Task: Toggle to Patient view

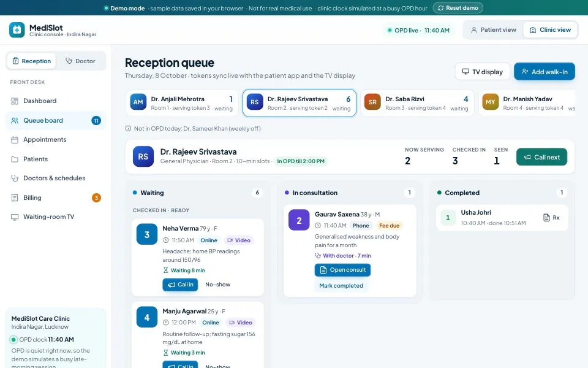Action: [493, 30]
